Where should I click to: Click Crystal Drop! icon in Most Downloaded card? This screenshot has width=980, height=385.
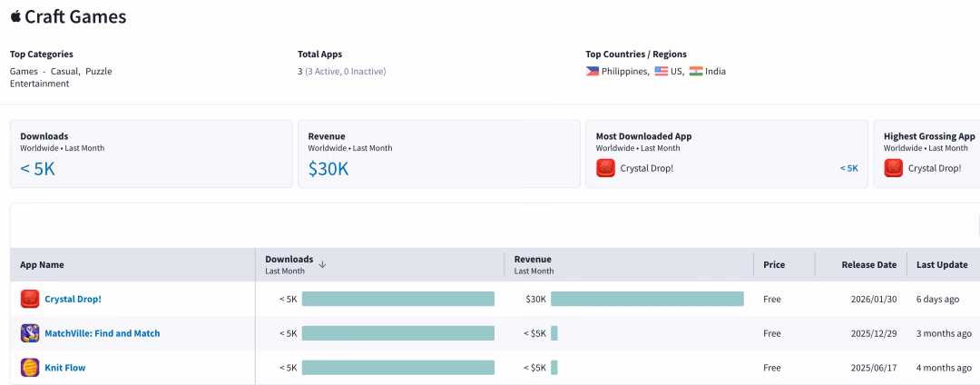(x=605, y=168)
